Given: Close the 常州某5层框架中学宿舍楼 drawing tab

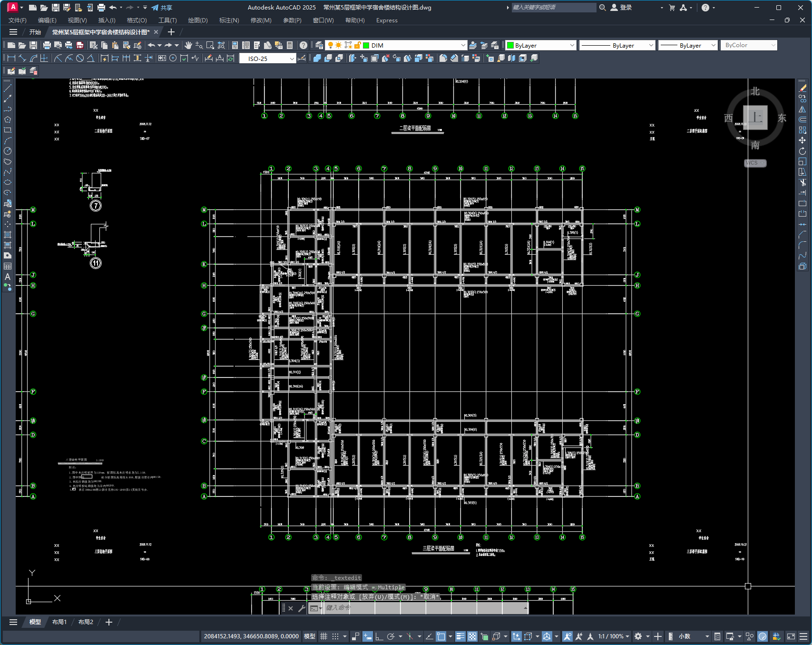Looking at the screenshot, I should click(156, 32).
